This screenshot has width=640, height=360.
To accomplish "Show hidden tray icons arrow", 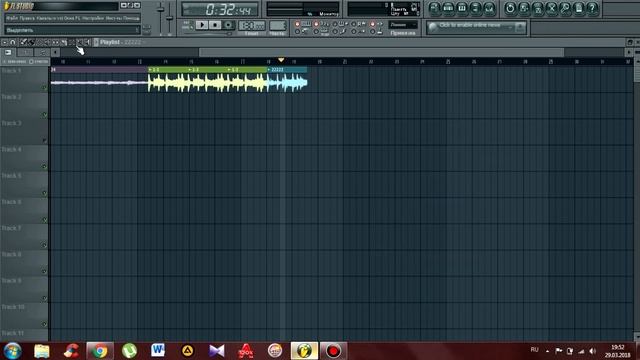I will (547, 351).
